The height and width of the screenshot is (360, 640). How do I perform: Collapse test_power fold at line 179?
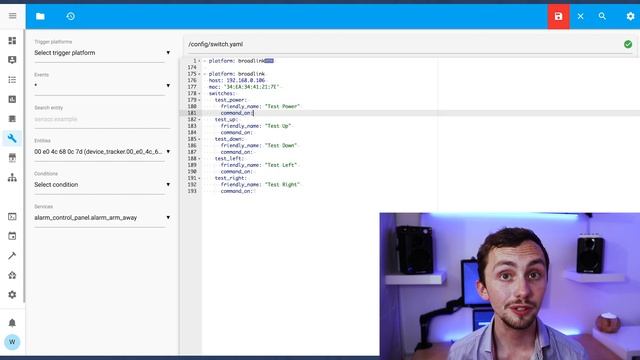coord(200,100)
